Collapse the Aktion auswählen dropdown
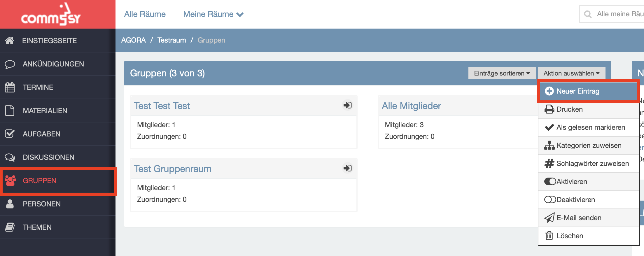Screen dimensions: 644x256 click(x=571, y=73)
